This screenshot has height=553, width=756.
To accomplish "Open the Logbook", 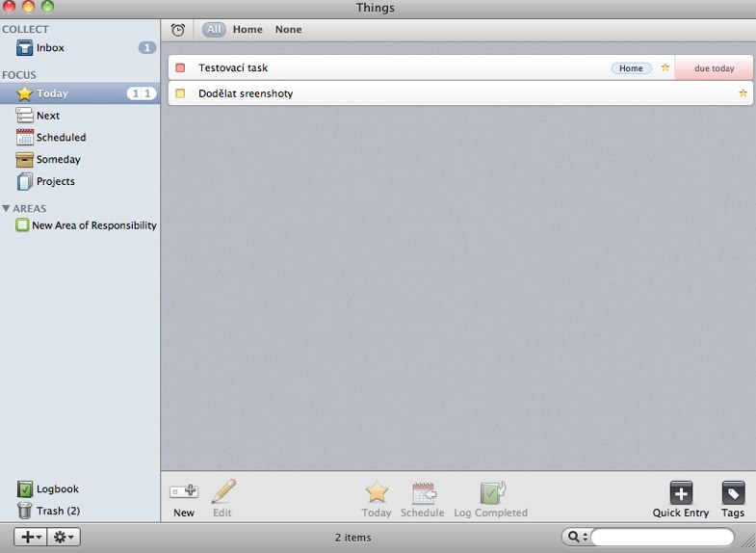I will coord(57,489).
